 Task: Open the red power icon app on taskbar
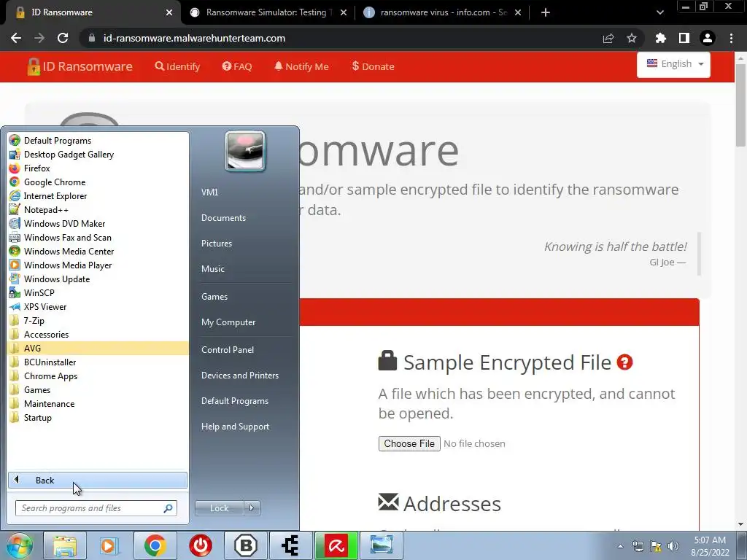tap(201, 545)
